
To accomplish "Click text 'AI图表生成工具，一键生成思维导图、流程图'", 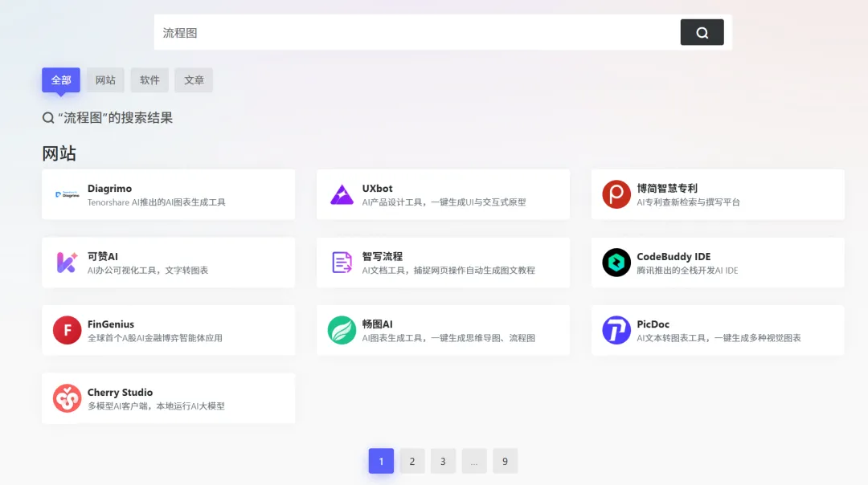I will pos(448,338).
